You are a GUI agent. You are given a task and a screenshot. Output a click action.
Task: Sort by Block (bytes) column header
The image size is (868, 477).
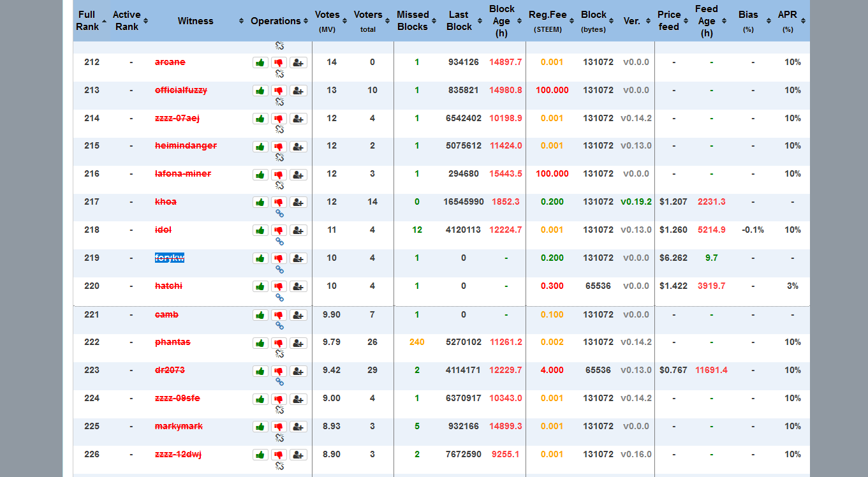598,20
